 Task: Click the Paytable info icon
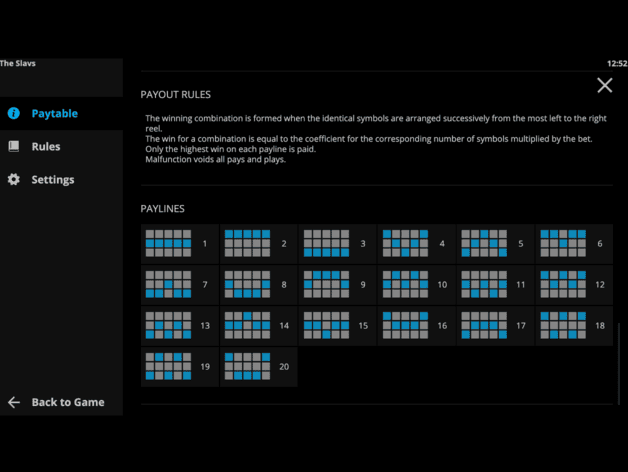14,113
